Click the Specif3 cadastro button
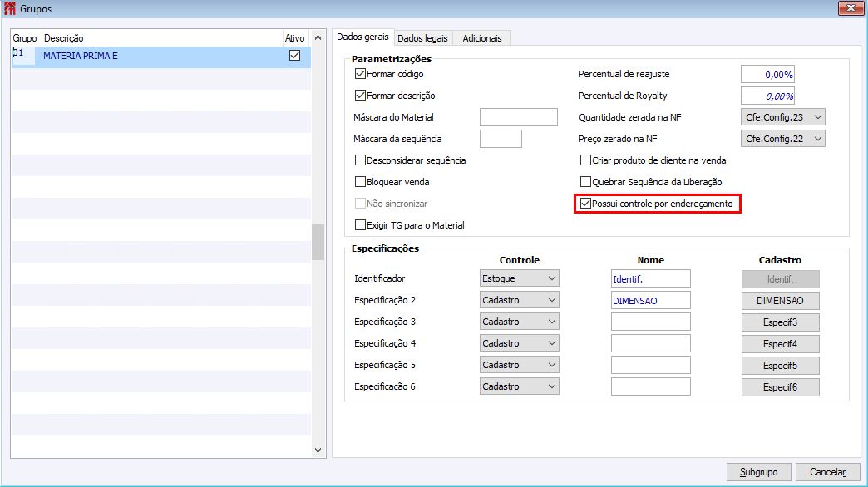Viewport: 868px width, 487px height. tap(780, 322)
